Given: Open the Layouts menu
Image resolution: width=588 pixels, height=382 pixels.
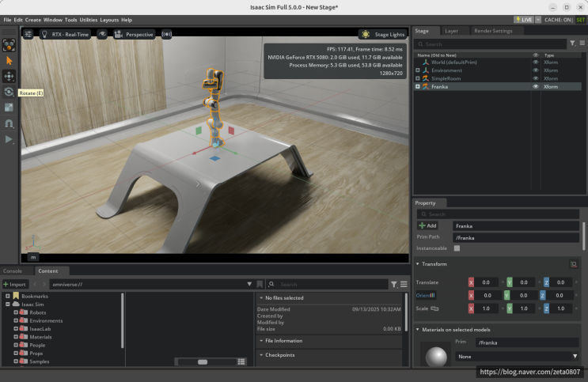Looking at the screenshot, I should tap(109, 20).
